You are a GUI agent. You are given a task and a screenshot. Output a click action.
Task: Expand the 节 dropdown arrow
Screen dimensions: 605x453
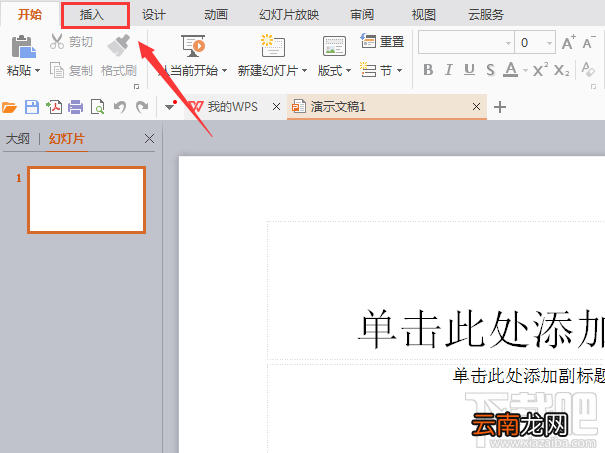pos(399,70)
